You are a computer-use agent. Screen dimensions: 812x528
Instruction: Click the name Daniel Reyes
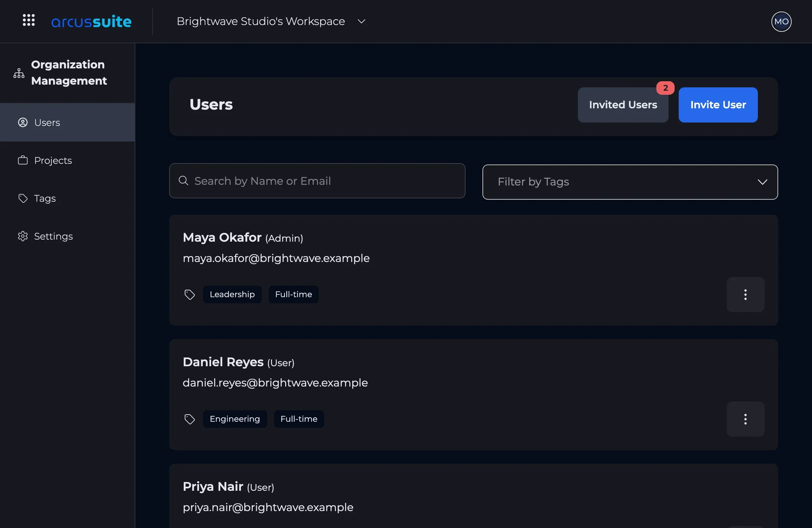point(223,362)
